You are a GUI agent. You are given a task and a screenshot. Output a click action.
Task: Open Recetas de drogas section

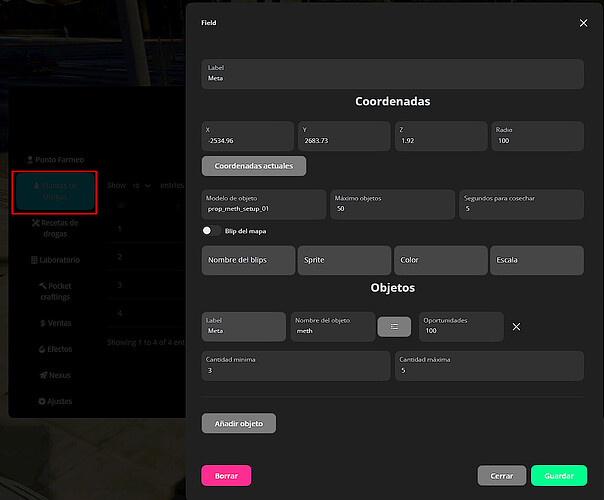[55, 228]
